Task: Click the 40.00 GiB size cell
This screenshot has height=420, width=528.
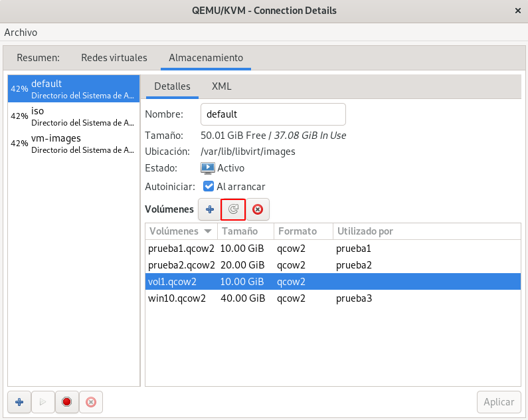Action: pos(243,298)
